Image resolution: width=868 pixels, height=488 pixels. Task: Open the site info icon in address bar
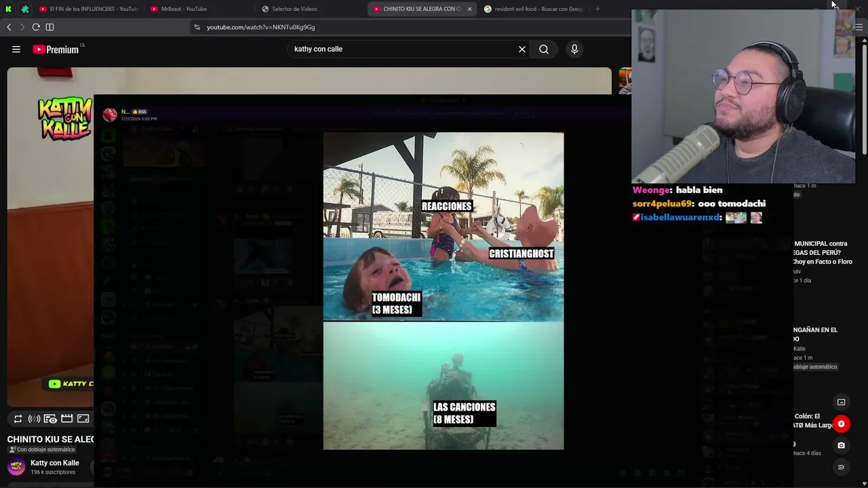[197, 27]
